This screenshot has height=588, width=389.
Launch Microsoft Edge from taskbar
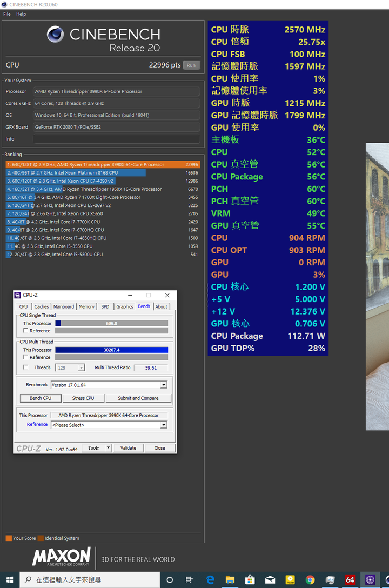pos(210,580)
